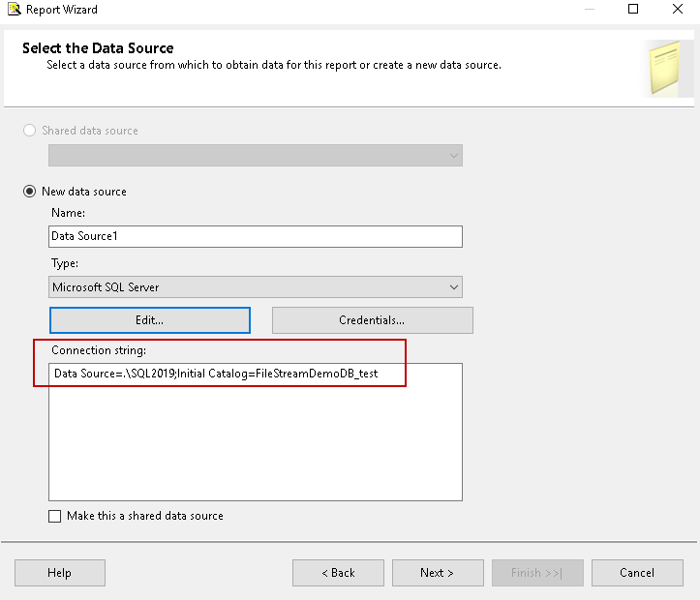Click the Report Wizard title bar text

pyautogui.click(x=62, y=10)
